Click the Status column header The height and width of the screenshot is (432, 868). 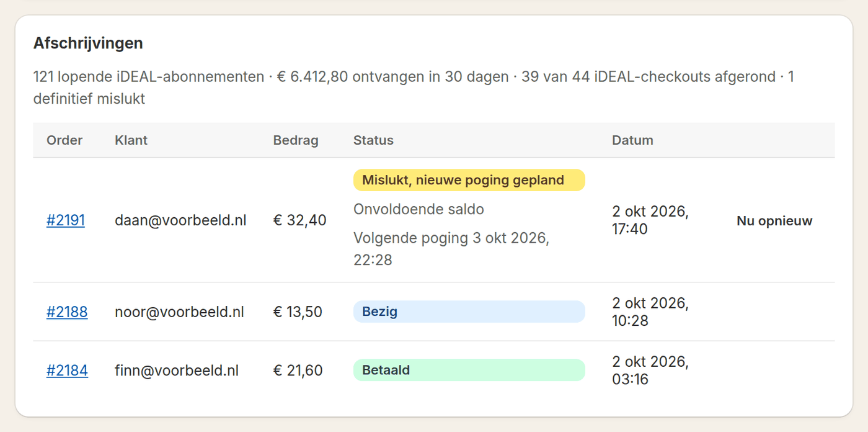point(373,140)
